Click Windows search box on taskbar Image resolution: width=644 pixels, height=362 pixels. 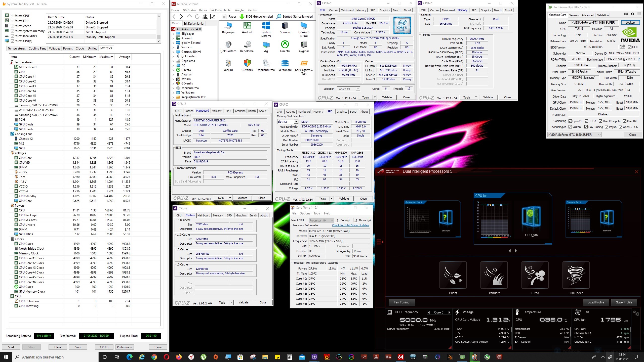click(55, 357)
